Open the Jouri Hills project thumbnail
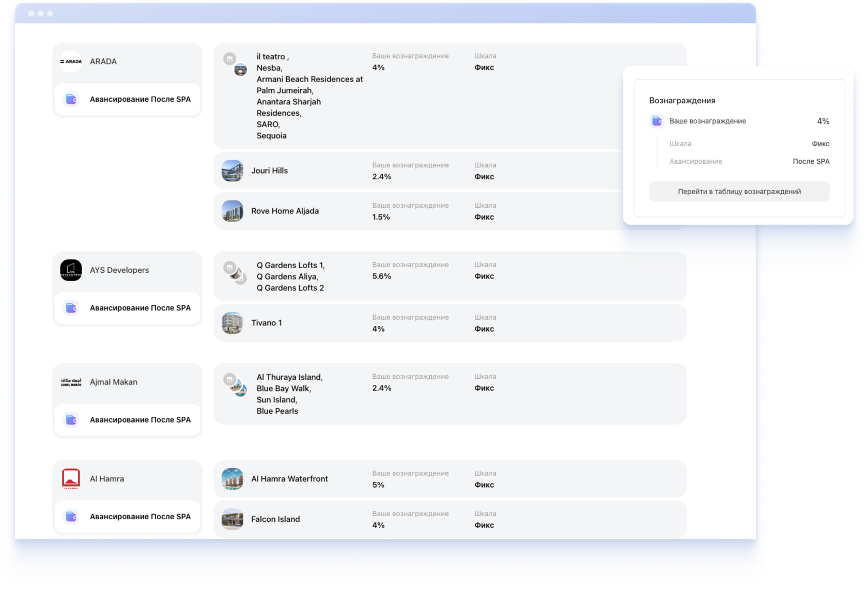The image size is (868, 590). pyautogui.click(x=233, y=171)
